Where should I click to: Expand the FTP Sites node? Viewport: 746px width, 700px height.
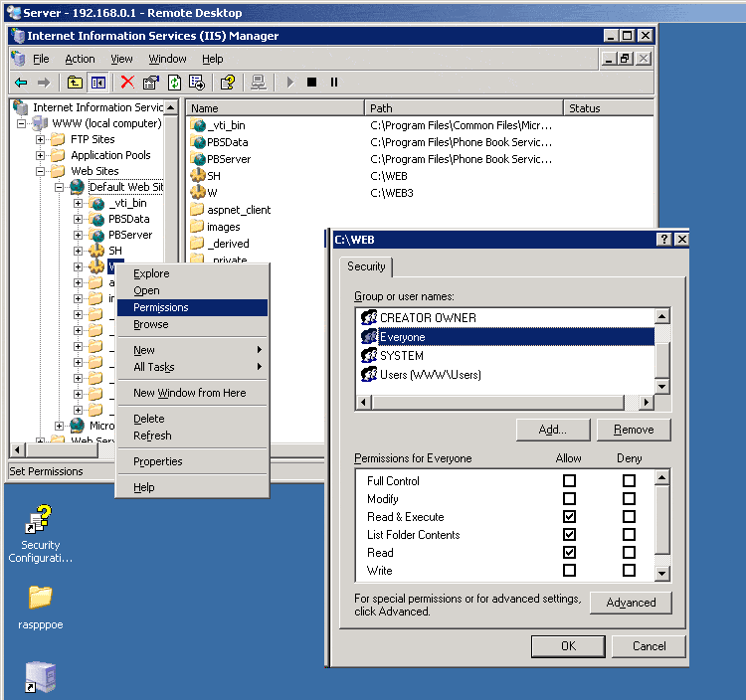[x=41, y=140]
